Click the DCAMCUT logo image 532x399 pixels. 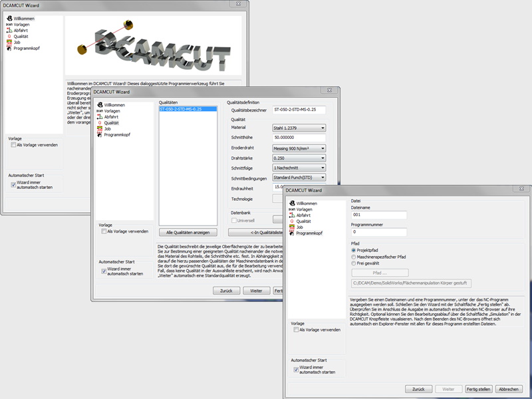coord(154,45)
